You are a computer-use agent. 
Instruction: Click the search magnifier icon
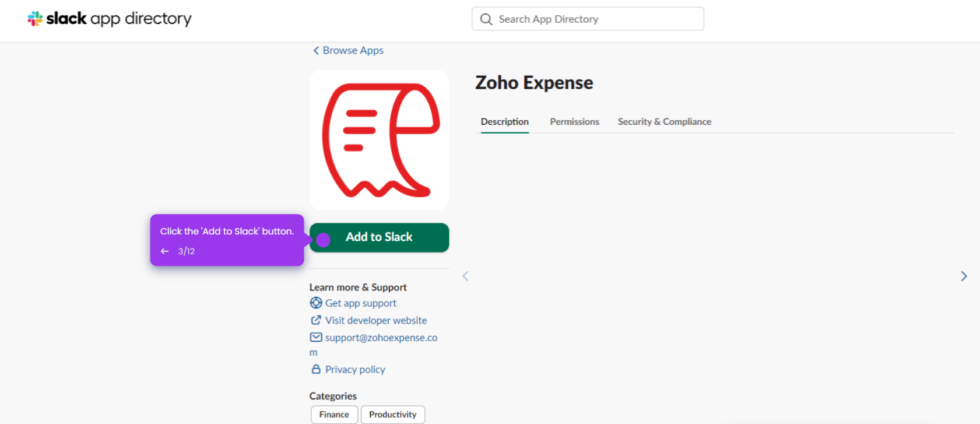(486, 19)
